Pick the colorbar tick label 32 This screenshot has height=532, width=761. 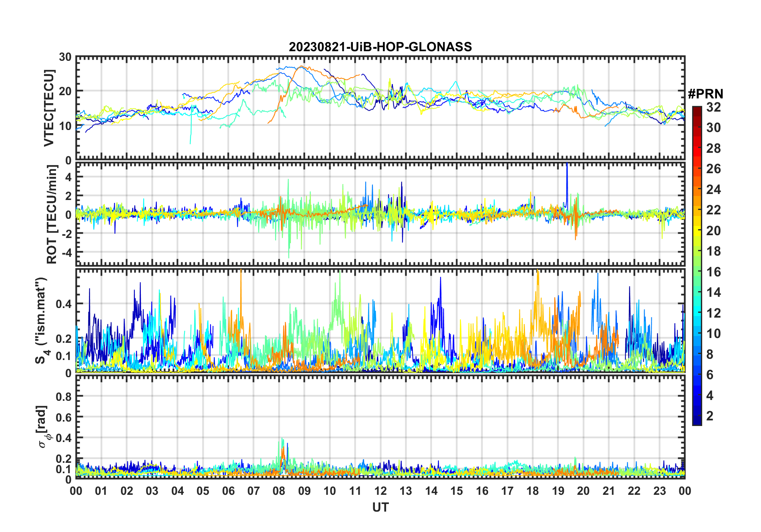[713, 107]
